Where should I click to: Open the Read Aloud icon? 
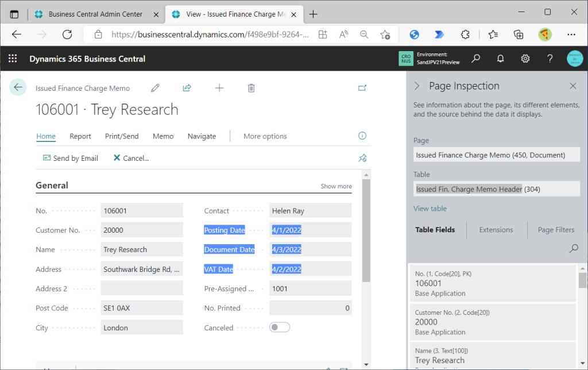(x=343, y=34)
